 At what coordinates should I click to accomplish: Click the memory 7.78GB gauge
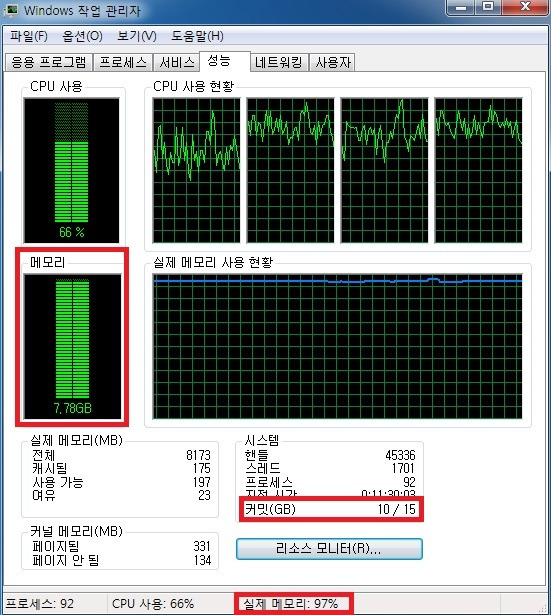pyautogui.click(x=73, y=347)
